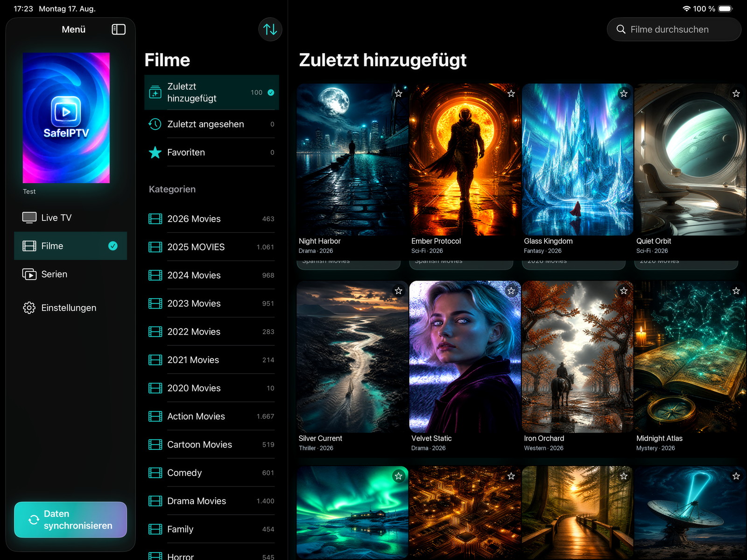Click the Serien play-stack icon
Screen dimensions: 747x560
click(x=29, y=274)
